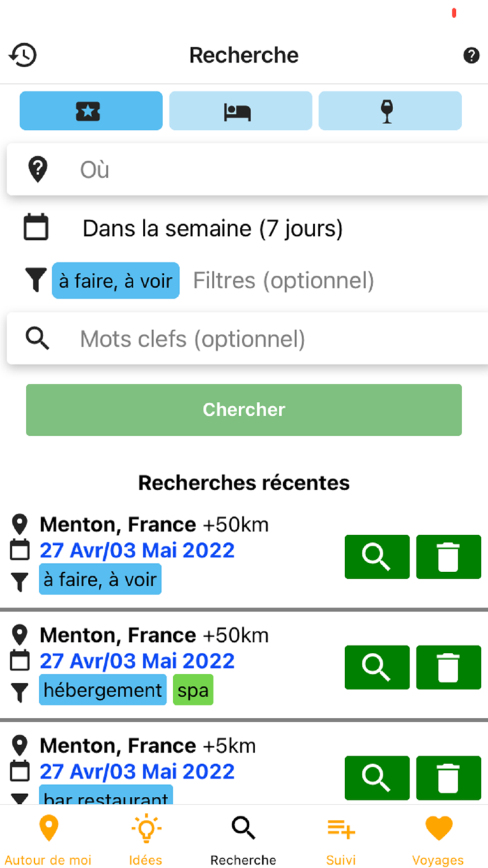The width and height of the screenshot is (488, 868).
Task: Open the search history icon
Action: click(22, 54)
